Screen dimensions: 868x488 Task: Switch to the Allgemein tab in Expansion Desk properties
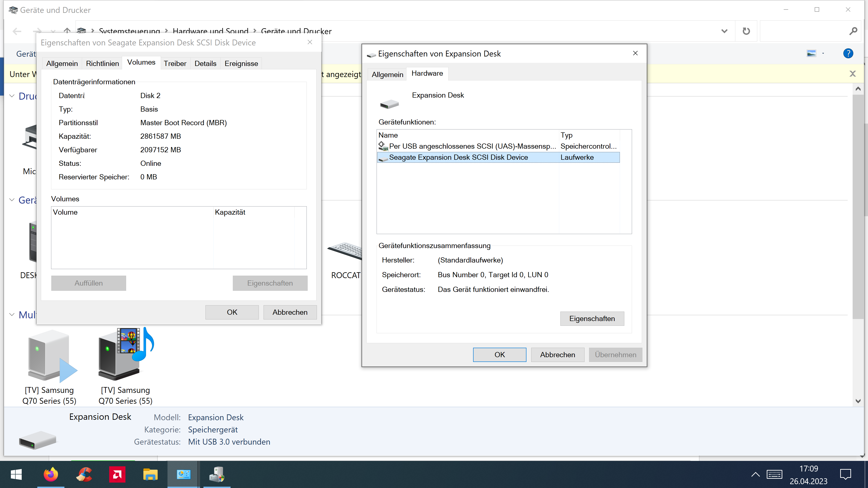coord(387,74)
